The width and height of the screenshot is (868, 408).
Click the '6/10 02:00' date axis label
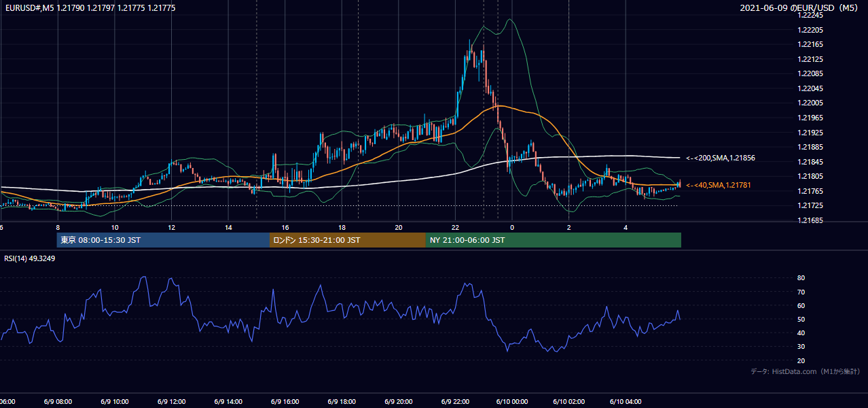(x=568, y=401)
